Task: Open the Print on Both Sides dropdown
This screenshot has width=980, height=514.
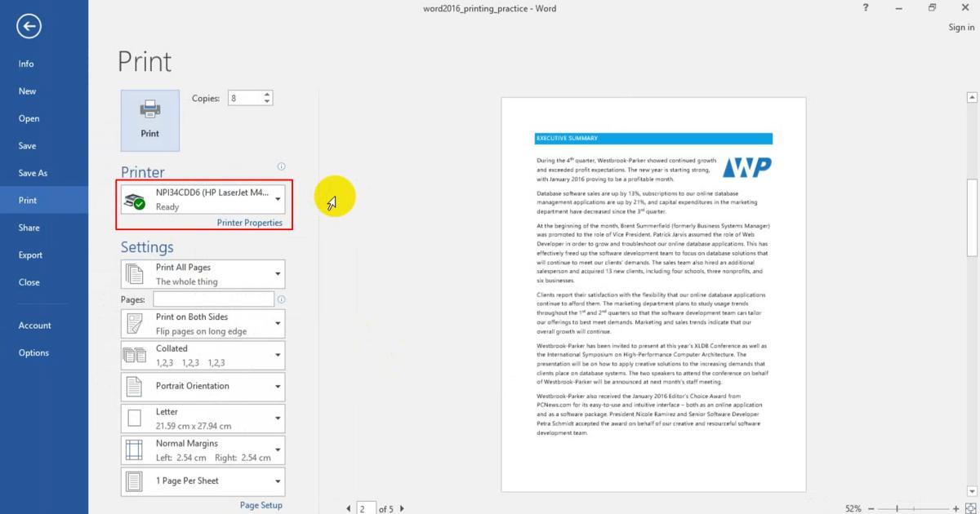Action: (203, 324)
